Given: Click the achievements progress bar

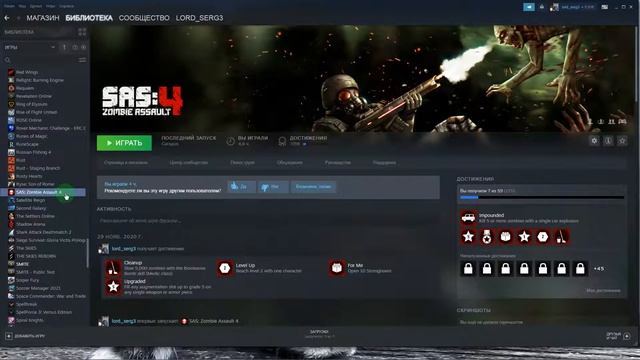Looking at the screenshot, I should tap(542, 198).
